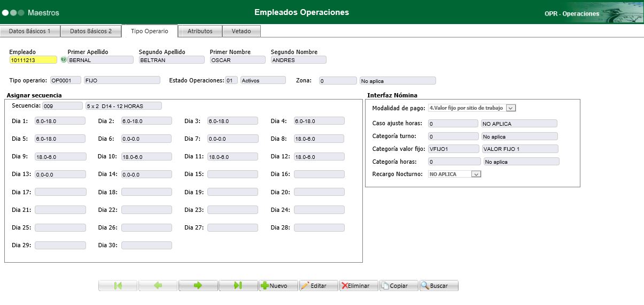Click the Dia 12 schedule field
Viewport: 644px width, 305px height.
pos(319,157)
